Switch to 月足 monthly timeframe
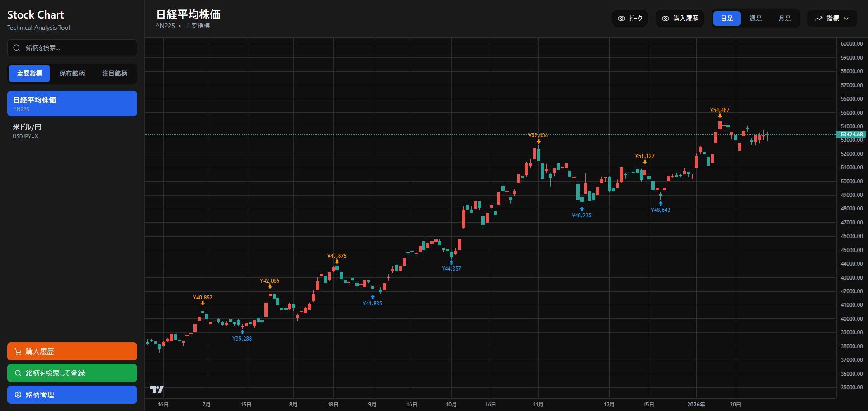 click(784, 19)
